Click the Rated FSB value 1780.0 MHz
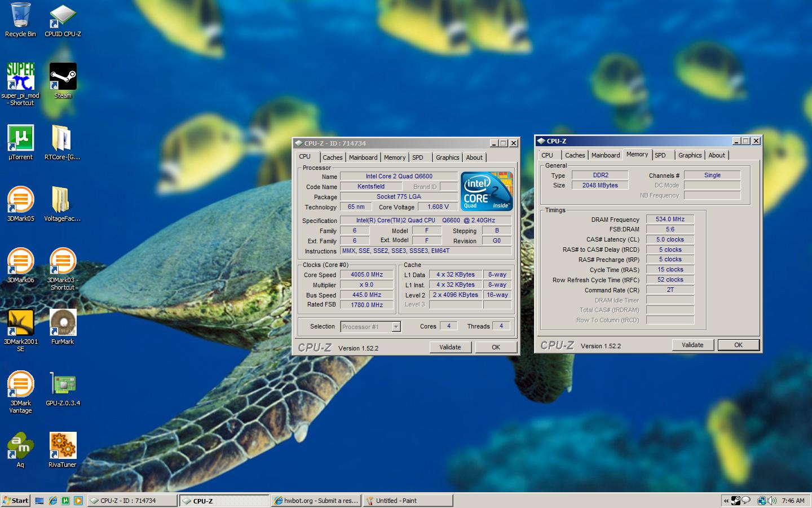812x508 pixels. coord(367,305)
